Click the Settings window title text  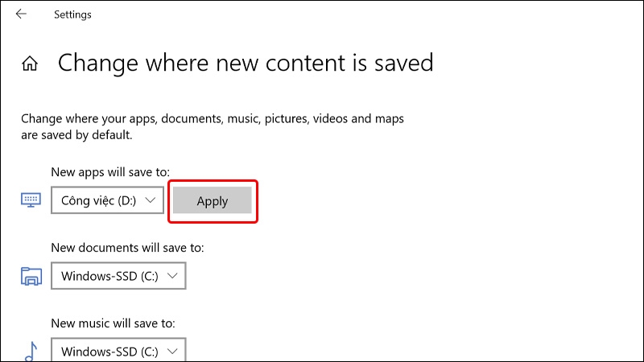point(72,14)
